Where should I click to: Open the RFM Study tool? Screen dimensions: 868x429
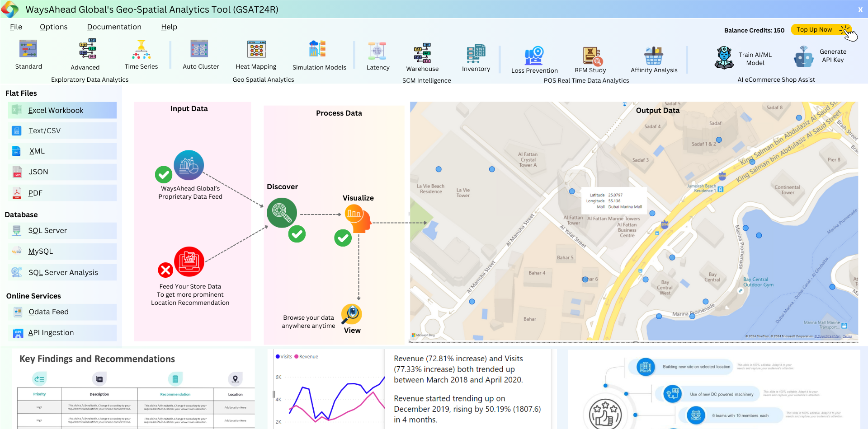pos(591,56)
